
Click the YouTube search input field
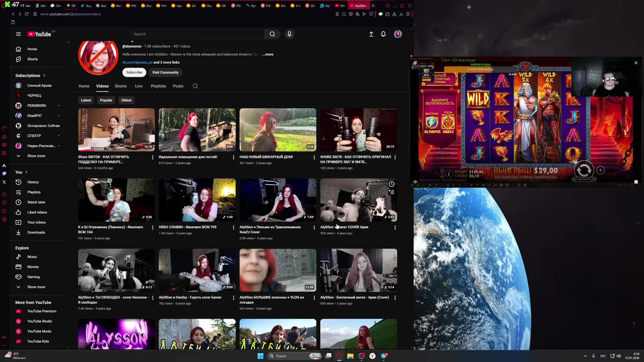click(196, 34)
